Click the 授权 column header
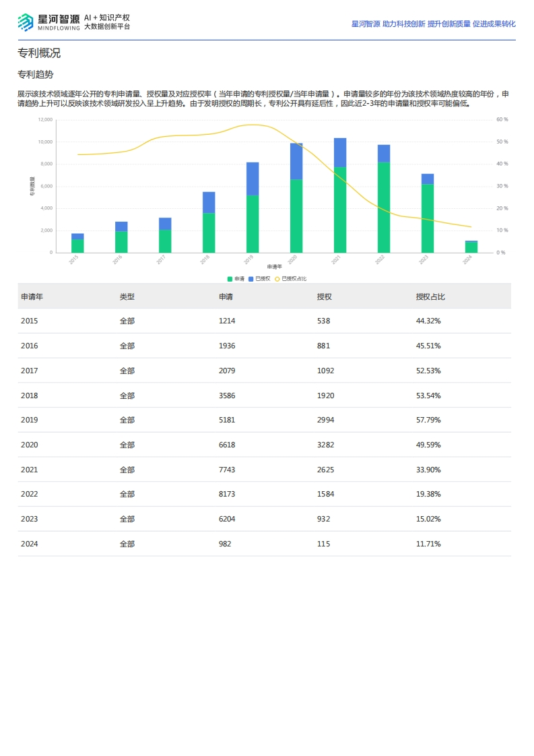 (325, 296)
